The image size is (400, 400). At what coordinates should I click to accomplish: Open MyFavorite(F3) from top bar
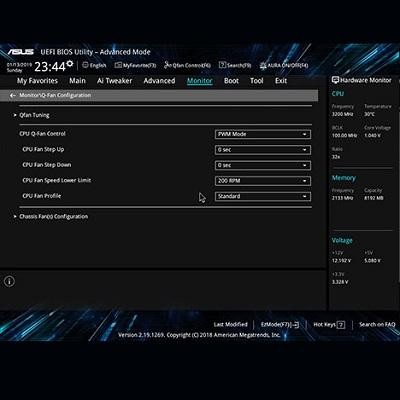tap(135, 65)
